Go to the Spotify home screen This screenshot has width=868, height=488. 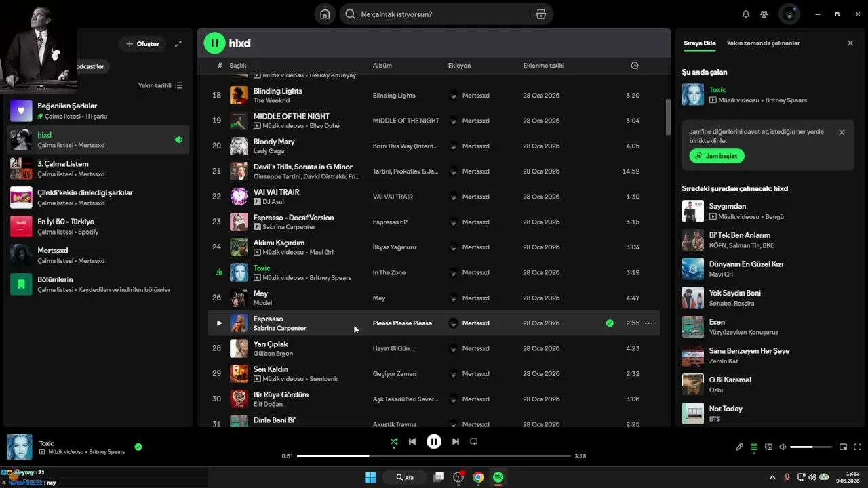point(325,14)
